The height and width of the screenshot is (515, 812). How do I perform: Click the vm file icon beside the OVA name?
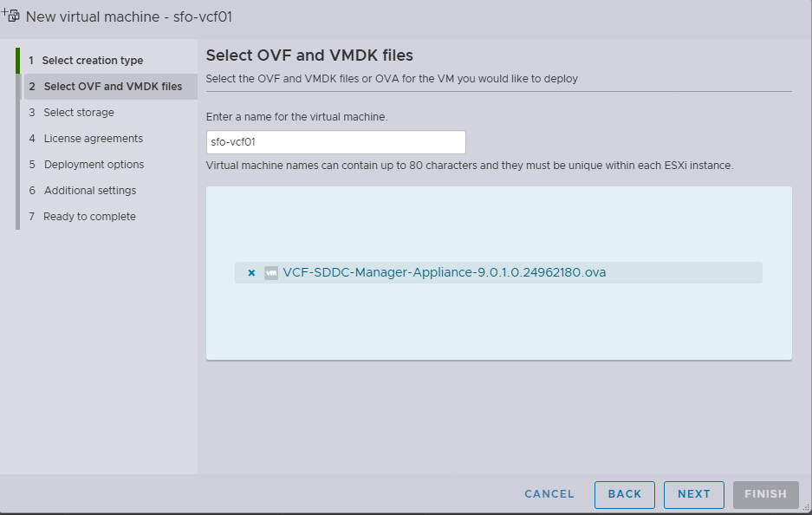click(x=270, y=272)
